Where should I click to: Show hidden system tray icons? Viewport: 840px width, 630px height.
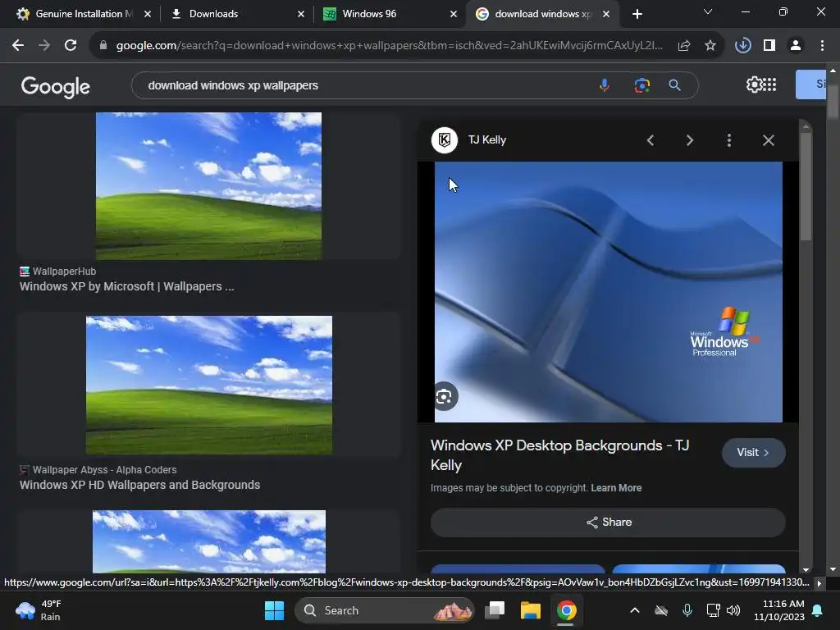point(635,610)
